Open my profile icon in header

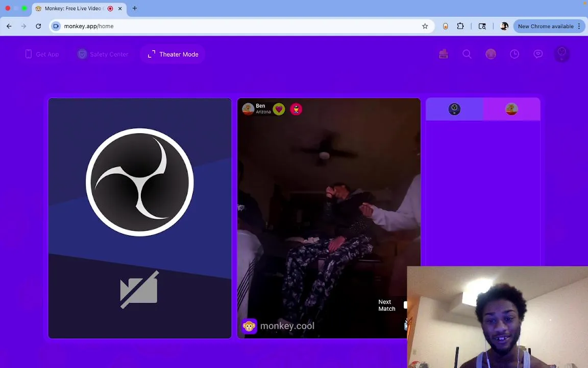click(x=562, y=54)
